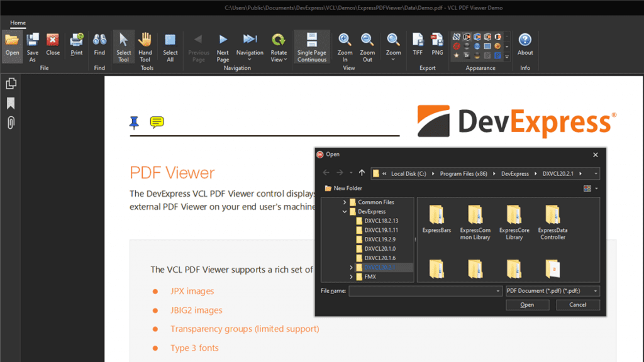Click the Open file ribbon button

12,46
